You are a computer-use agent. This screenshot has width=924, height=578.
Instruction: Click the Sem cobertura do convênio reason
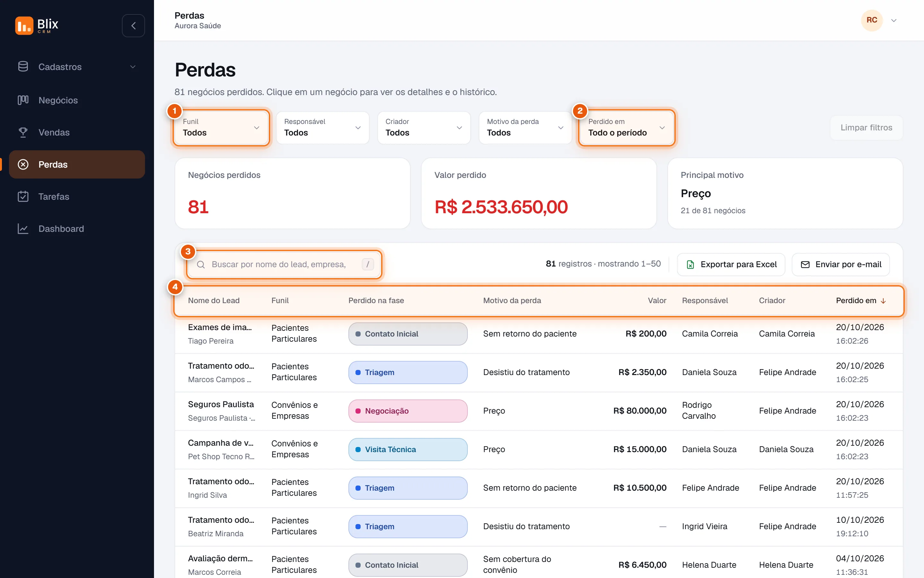coord(517,565)
